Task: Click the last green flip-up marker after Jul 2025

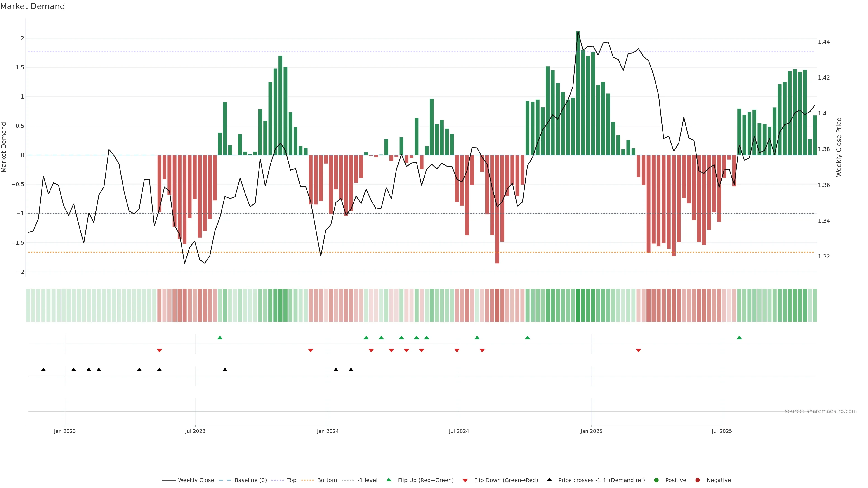Action: [739, 338]
